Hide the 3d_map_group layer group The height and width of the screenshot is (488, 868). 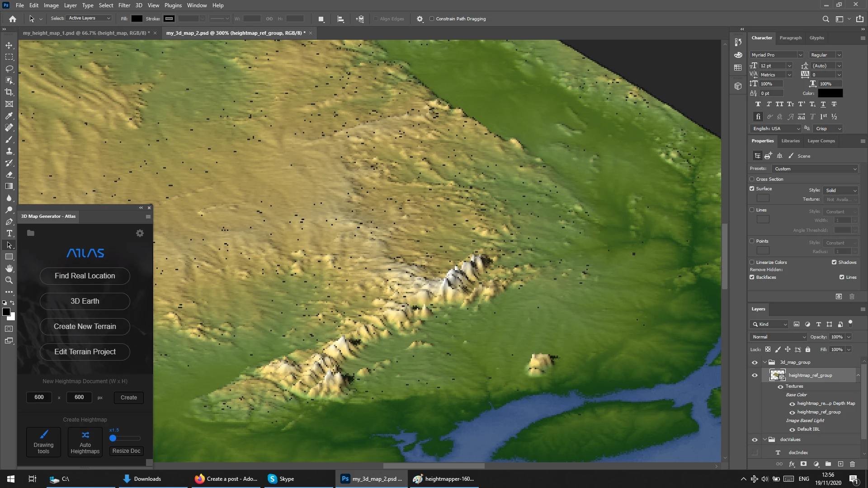(x=755, y=362)
